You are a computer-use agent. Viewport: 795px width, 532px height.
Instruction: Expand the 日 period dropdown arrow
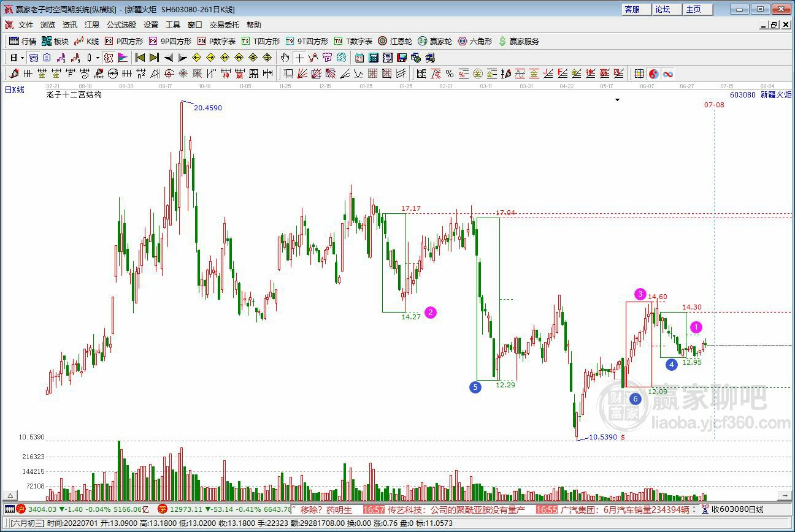[x=22, y=58]
